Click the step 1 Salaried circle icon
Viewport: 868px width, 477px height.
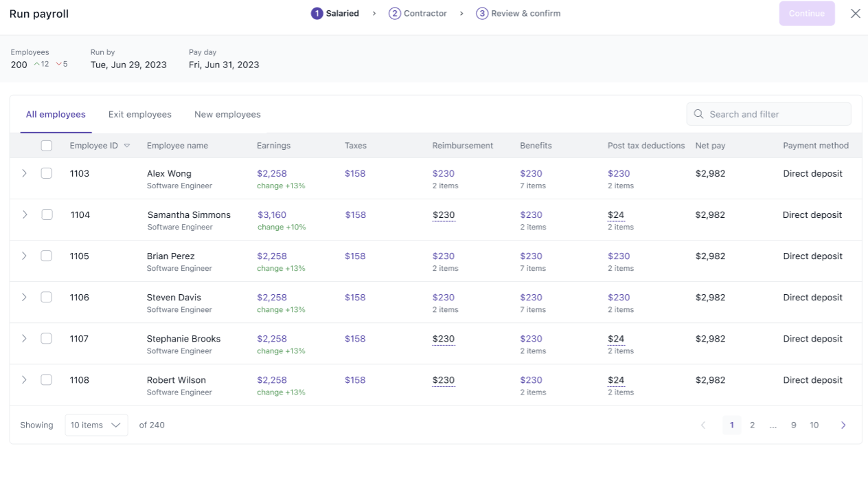pyautogui.click(x=317, y=14)
